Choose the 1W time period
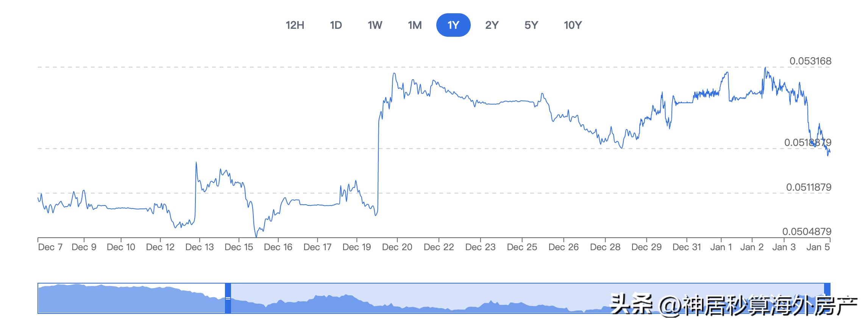Screen dimensions: 868x326 [x=375, y=25]
